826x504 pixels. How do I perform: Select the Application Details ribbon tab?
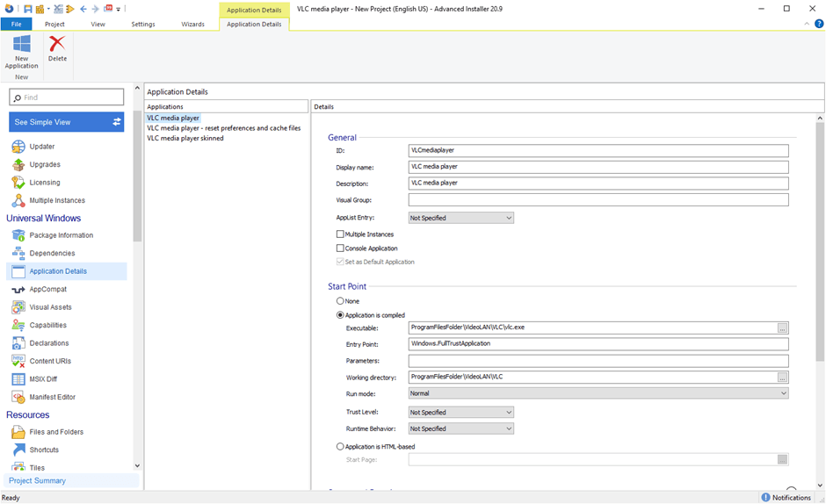pyautogui.click(x=254, y=25)
